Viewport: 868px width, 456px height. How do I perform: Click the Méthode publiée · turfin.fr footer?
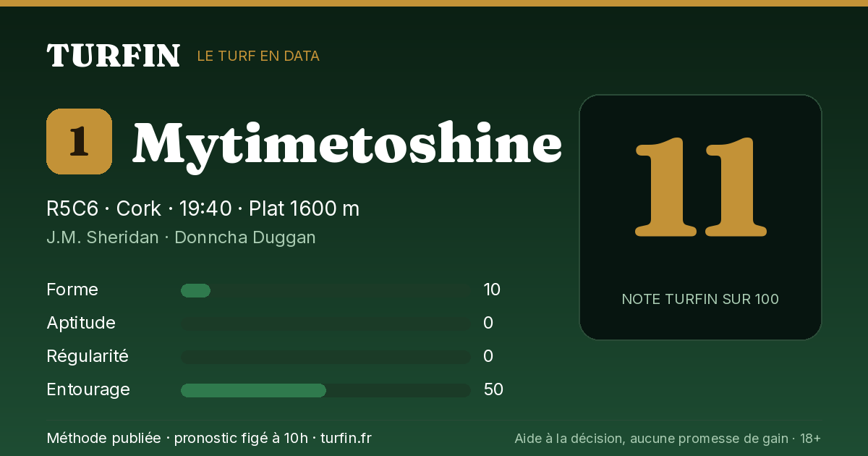tap(209, 438)
